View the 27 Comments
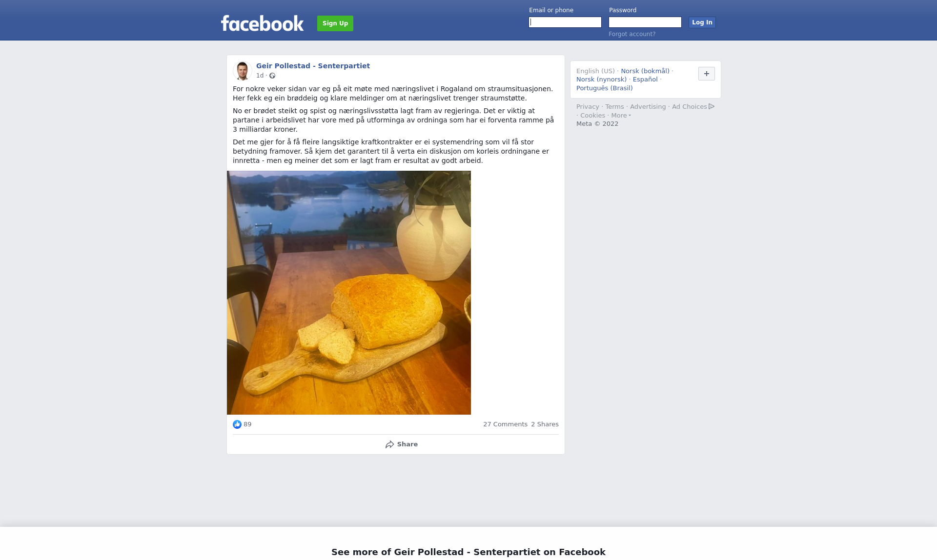The image size is (937, 560). tap(505, 424)
